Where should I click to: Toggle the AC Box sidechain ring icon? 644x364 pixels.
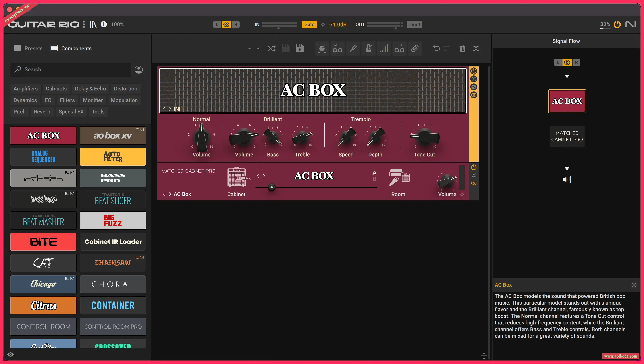tap(474, 95)
